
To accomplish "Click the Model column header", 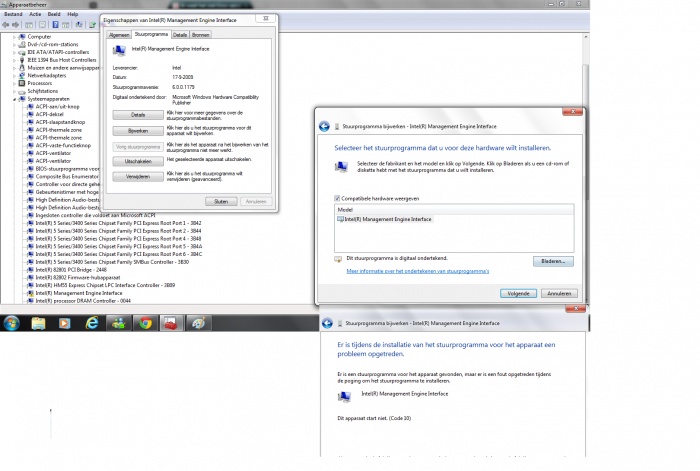I will pyautogui.click(x=454, y=210).
